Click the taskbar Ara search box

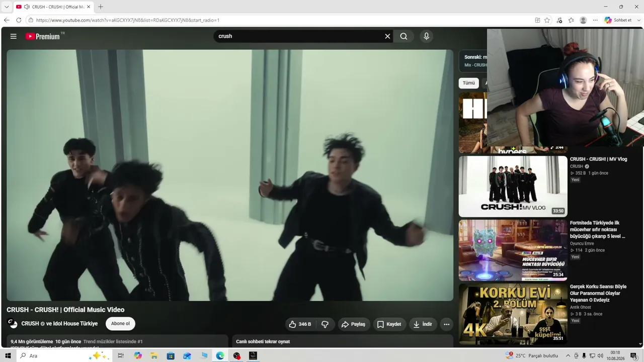[63, 356]
